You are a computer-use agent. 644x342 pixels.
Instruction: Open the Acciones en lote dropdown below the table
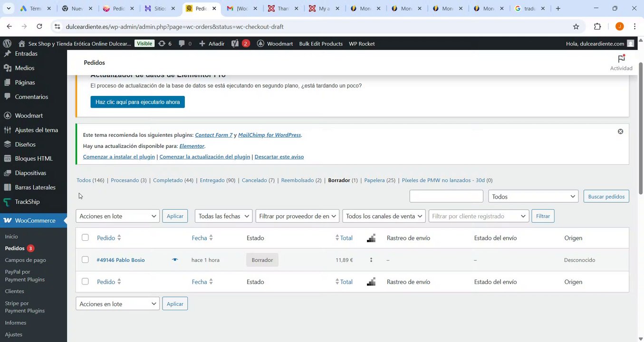coord(117,304)
